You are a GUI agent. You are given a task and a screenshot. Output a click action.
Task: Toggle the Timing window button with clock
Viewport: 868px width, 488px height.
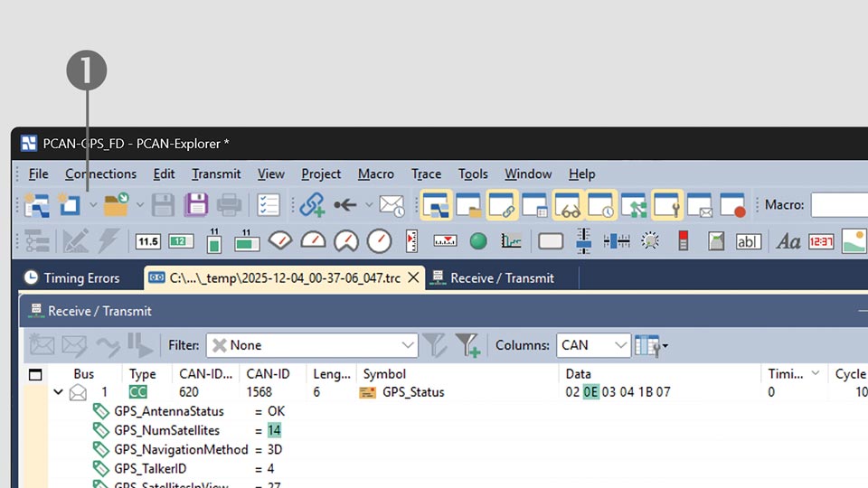click(x=601, y=205)
